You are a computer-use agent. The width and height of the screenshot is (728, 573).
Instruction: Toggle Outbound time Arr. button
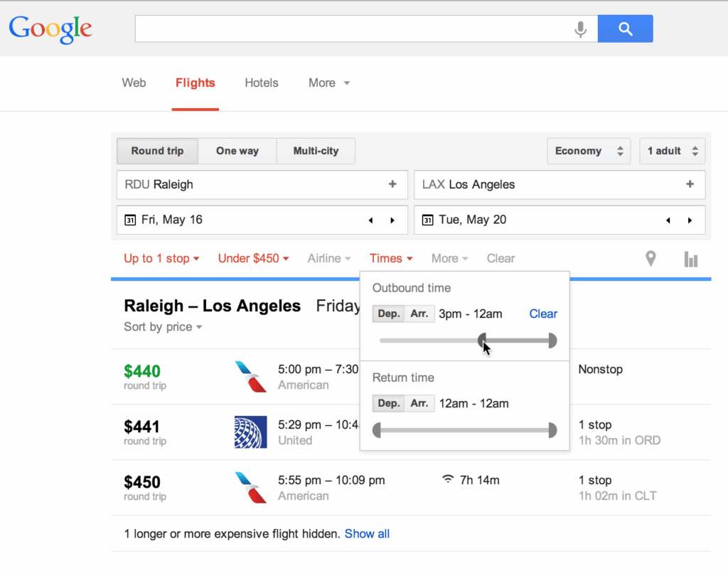pos(419,314)
